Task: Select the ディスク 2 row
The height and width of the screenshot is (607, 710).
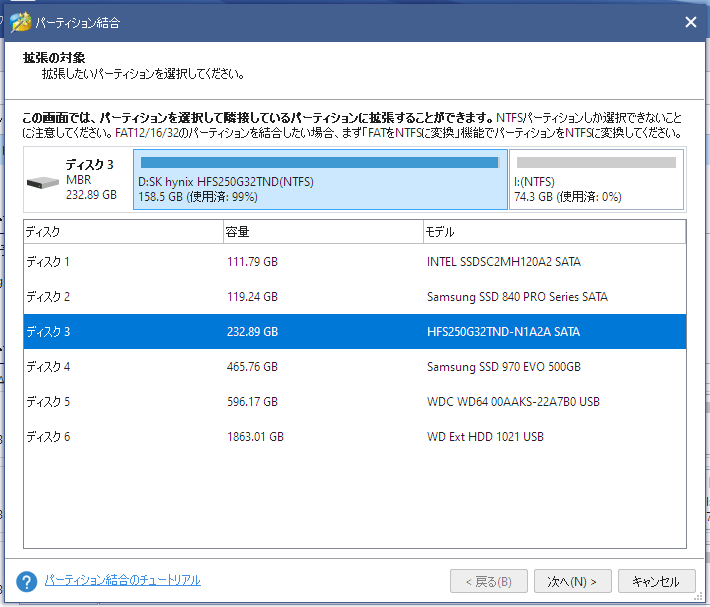Action: tap(355, 296)
